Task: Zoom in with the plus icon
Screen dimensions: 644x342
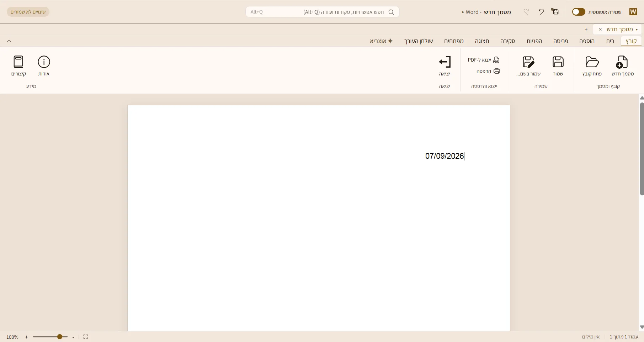Action: pos(26,337)
